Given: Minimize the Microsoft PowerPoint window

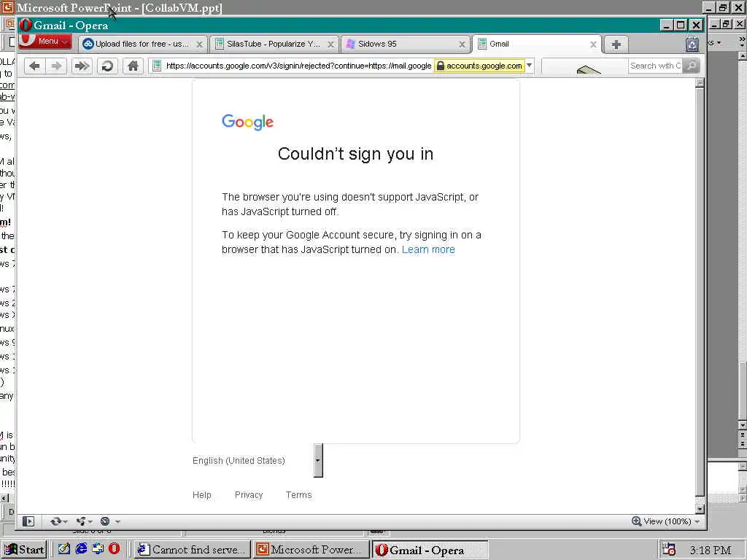Looking at the screenshot, I should tap(709, 7).
